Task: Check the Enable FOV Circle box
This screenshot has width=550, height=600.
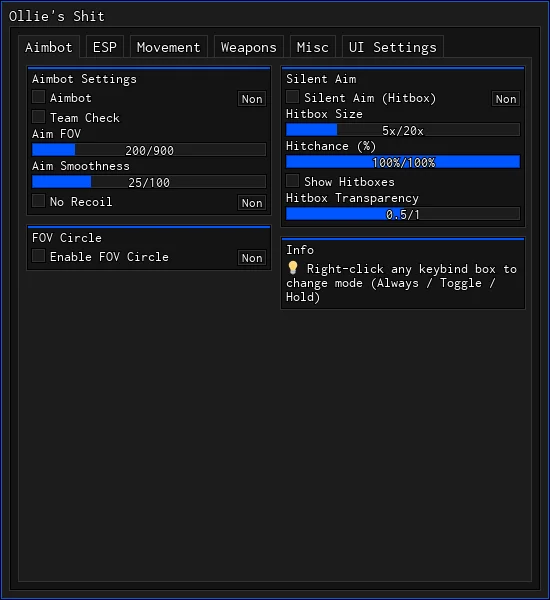Action: 38,256
